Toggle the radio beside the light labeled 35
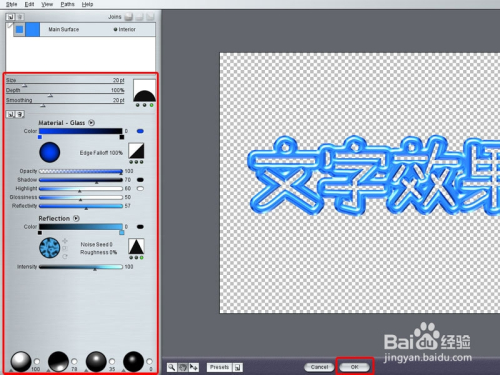500x375 pixels. (x=112, y=361)
